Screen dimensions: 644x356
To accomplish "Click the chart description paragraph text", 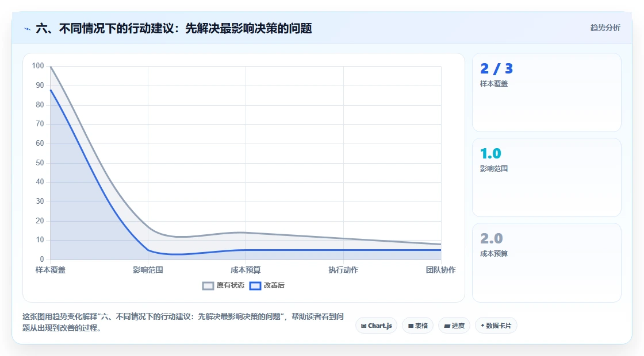I will coord(183,322).
